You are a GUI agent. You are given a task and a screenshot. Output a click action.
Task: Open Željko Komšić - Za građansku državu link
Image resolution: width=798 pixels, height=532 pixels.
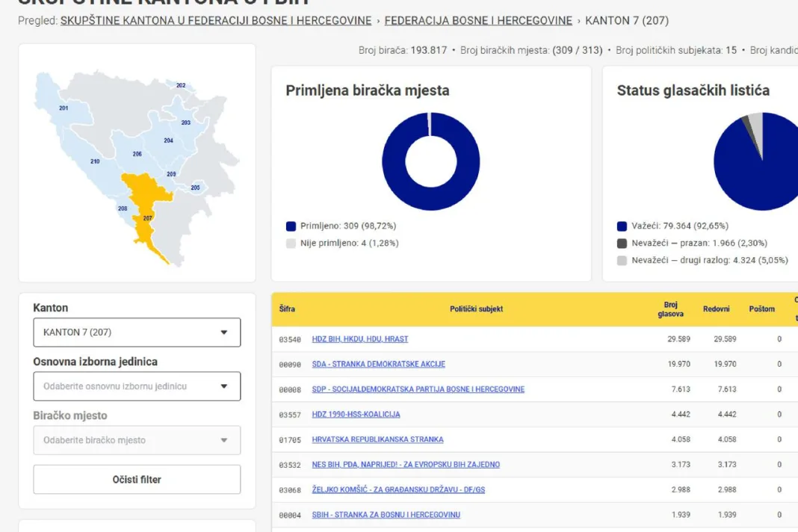398,489
